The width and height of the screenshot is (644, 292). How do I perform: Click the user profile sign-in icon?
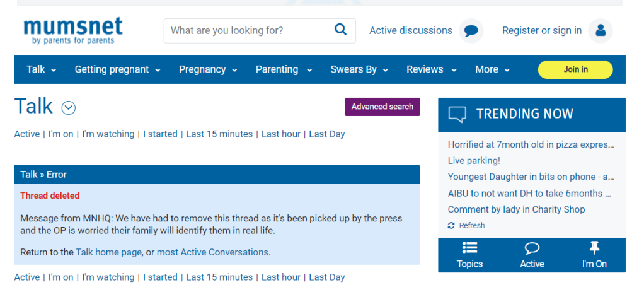[x=600, y=30]
